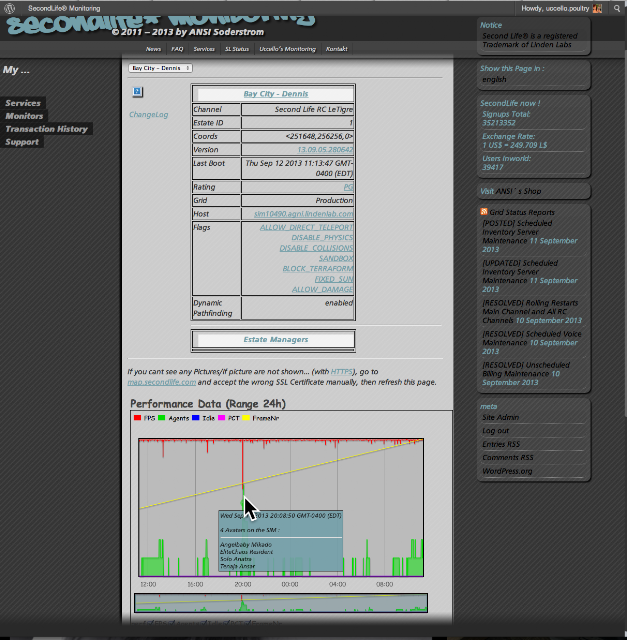Screen dimensions: 627x640
Task: Click the Signups Total value 35213352
Action: point(498,123)
